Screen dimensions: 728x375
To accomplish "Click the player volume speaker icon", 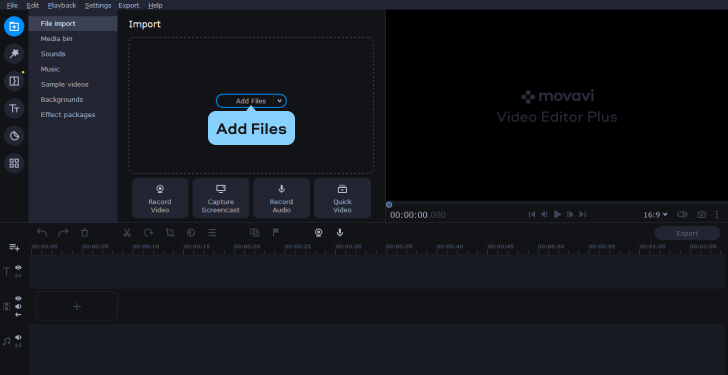I will 682,214.
